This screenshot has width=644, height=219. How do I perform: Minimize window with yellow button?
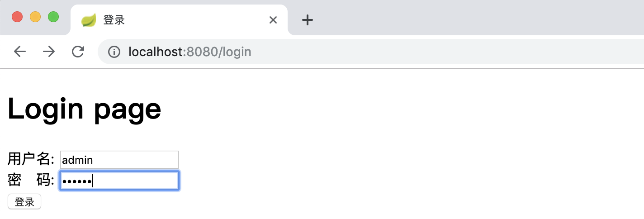tap(35, 17)
